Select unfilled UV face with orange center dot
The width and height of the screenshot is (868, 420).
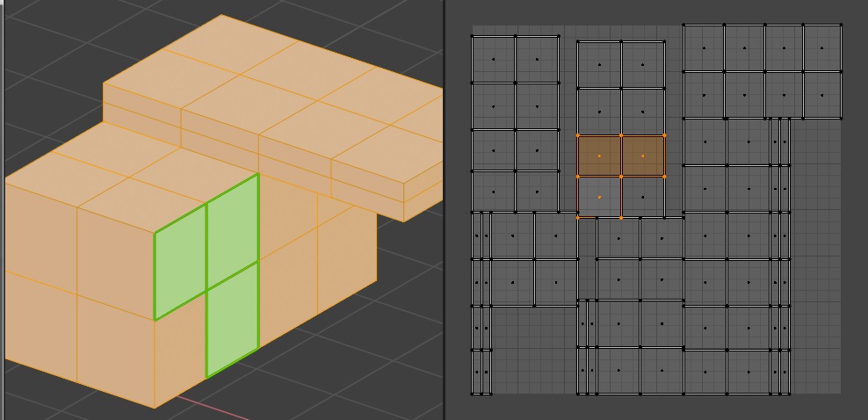[599, 197]
